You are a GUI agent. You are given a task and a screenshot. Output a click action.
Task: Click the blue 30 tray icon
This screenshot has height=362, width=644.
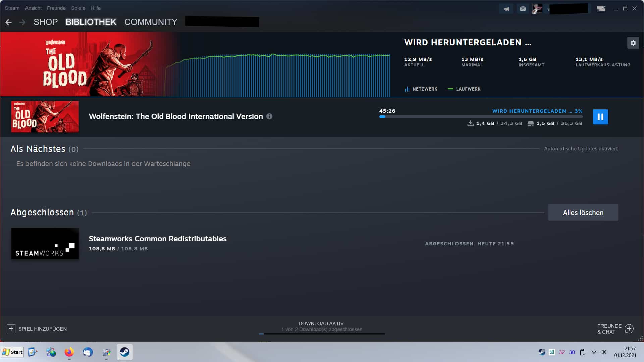click(x=572, y=352)
